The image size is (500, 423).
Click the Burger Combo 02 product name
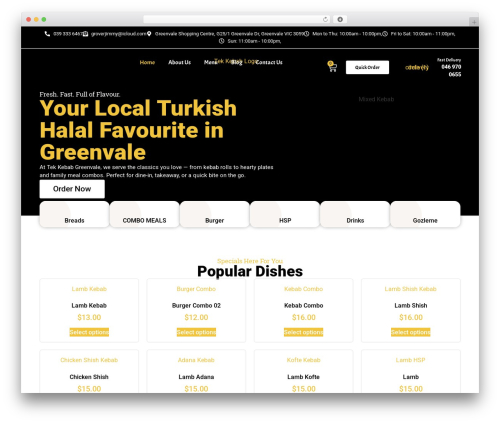tap(196, 306)
